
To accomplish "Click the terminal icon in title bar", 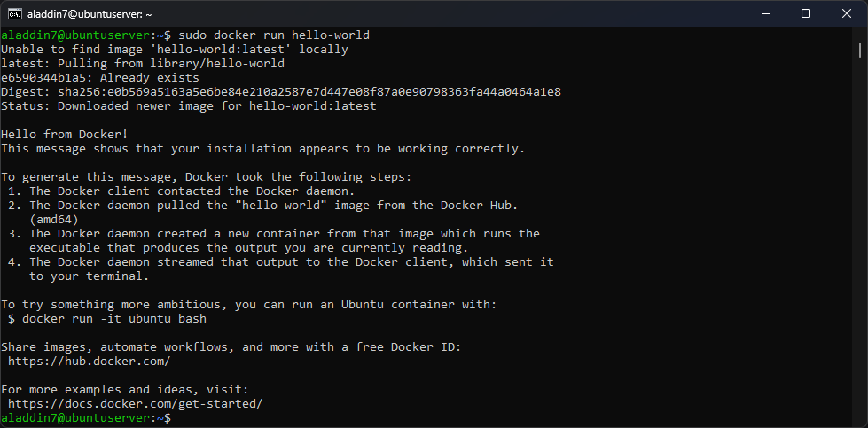I will 15,14.
